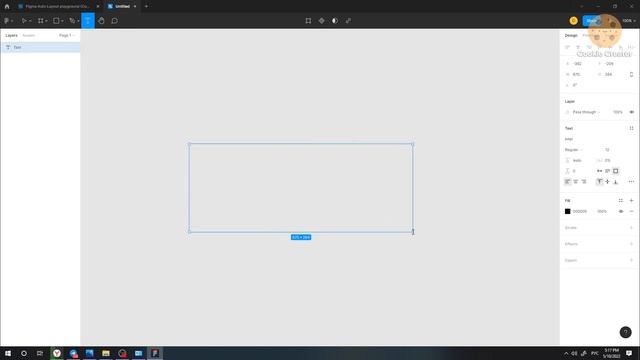Edit the fill opacity 100% value
This screenshot has width=640, height=360.
pos(602,211)
